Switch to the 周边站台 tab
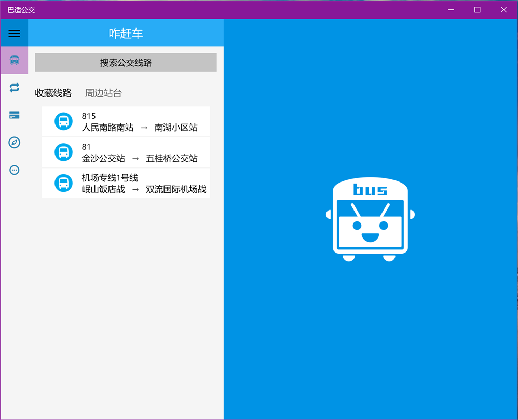 click(103, 93)
